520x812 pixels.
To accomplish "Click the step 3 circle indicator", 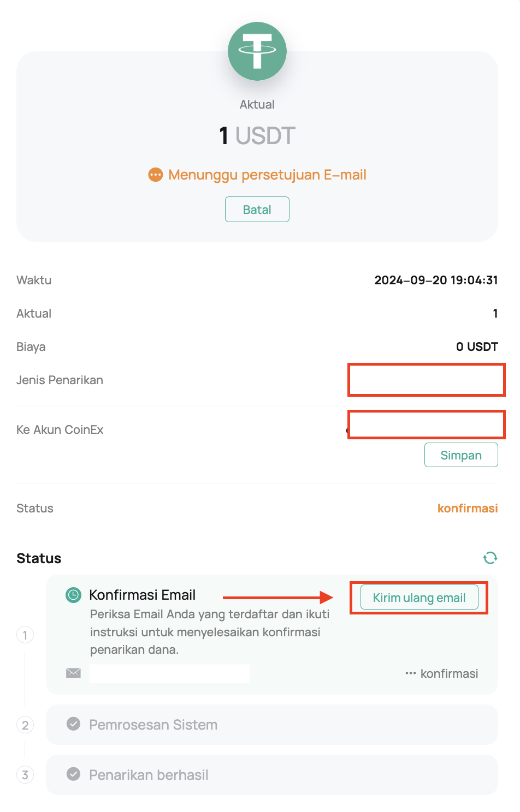I will (x=25, y=775).
